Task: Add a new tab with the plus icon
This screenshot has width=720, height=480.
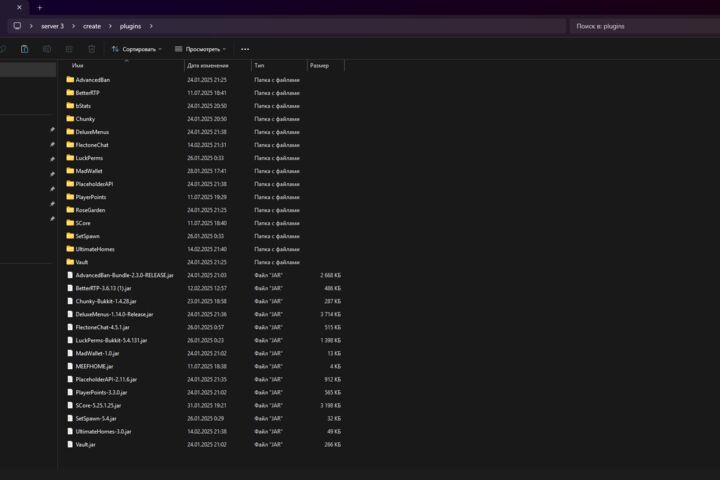Action: tap(39, 8)
